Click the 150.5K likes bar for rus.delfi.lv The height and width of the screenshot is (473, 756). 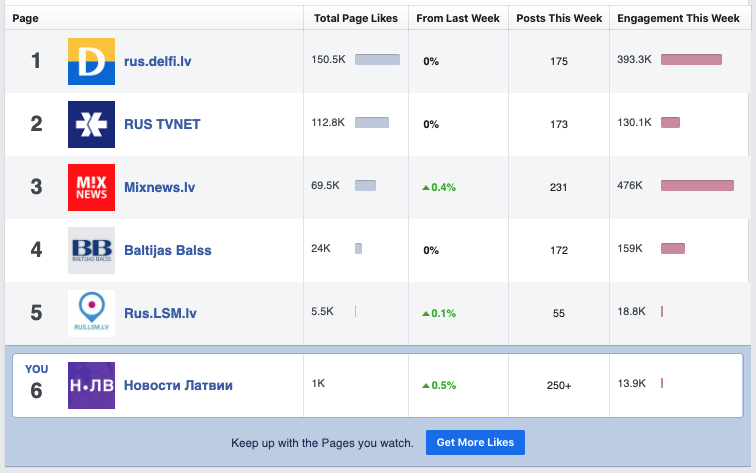(x=378, y=59)
